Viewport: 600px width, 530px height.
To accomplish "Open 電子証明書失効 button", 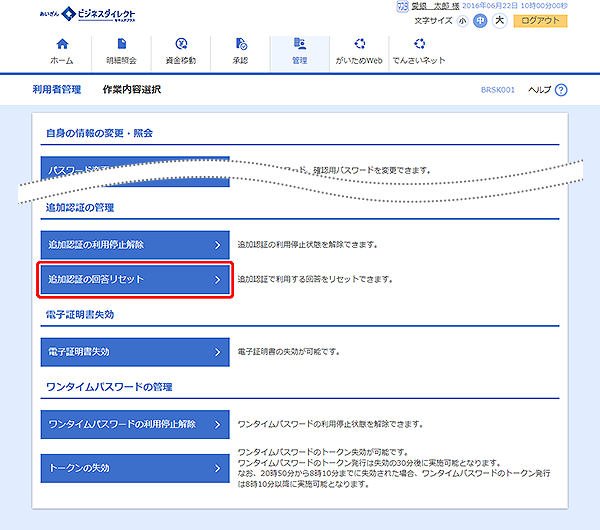I will click(135, 352).
